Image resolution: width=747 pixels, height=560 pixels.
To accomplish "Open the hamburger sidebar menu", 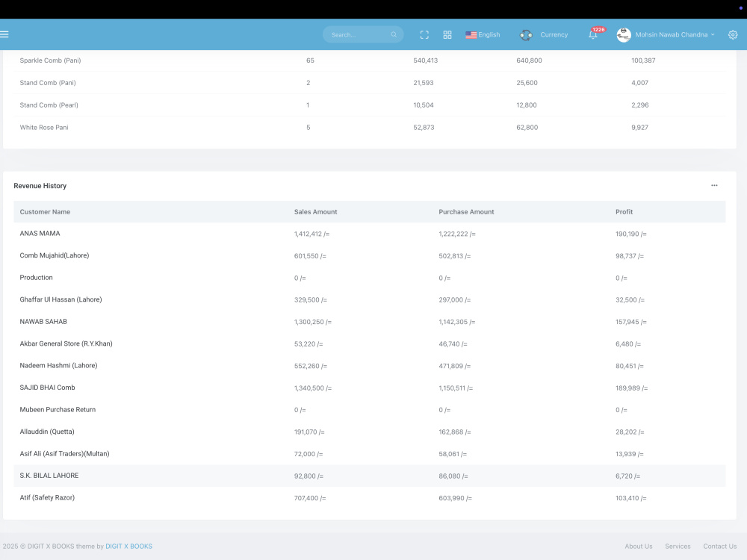I will coord(4,34).
